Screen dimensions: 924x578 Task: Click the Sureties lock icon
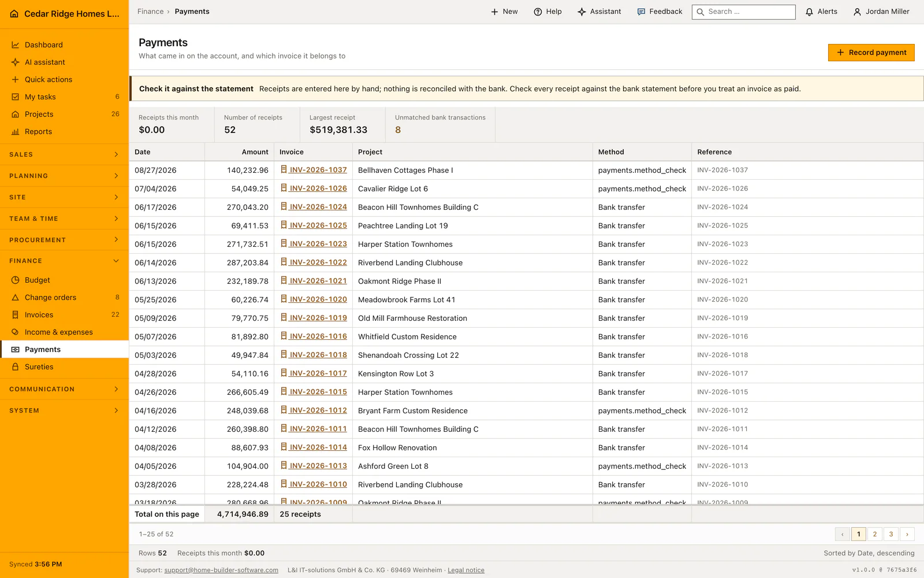tap(16, 367)
